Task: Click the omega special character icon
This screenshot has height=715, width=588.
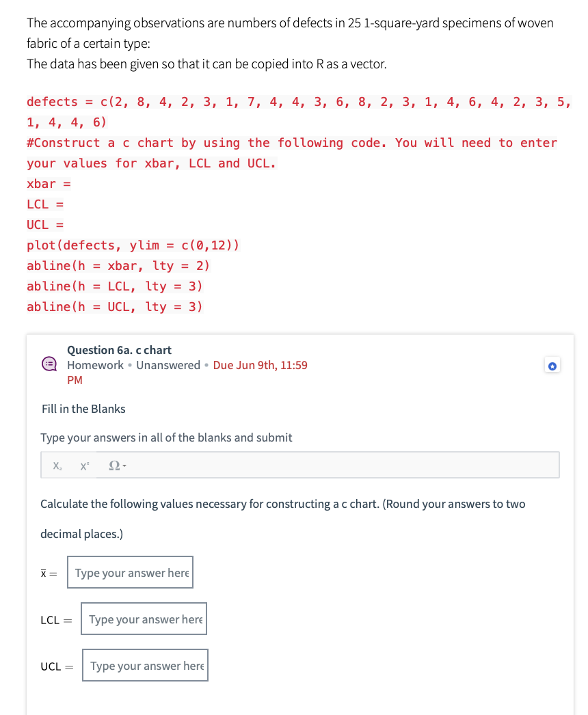Action: [113, 465]
